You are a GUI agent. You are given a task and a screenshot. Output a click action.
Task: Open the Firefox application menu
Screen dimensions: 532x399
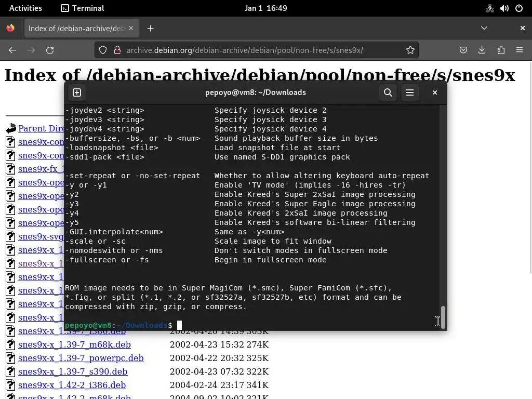tap(520, 50)
